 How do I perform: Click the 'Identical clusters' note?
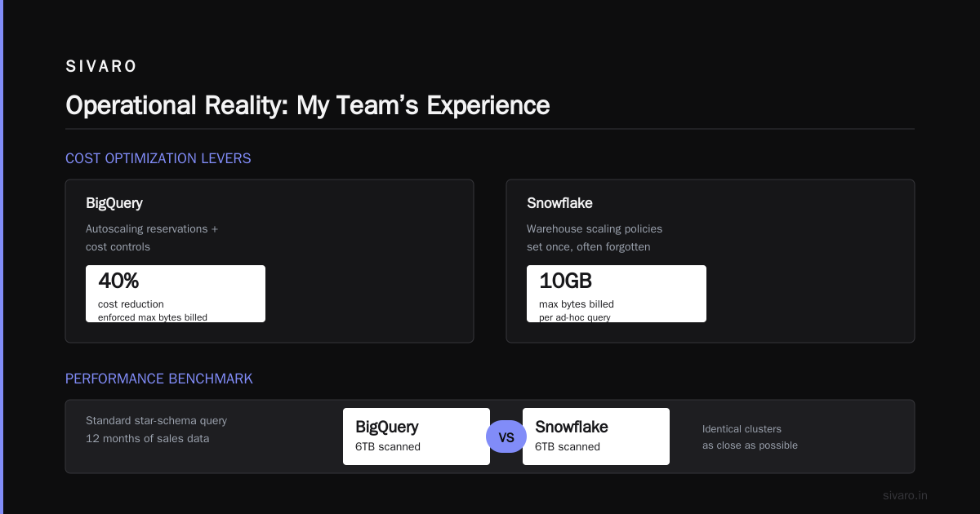pyautogui.click(x=742, y=428)
